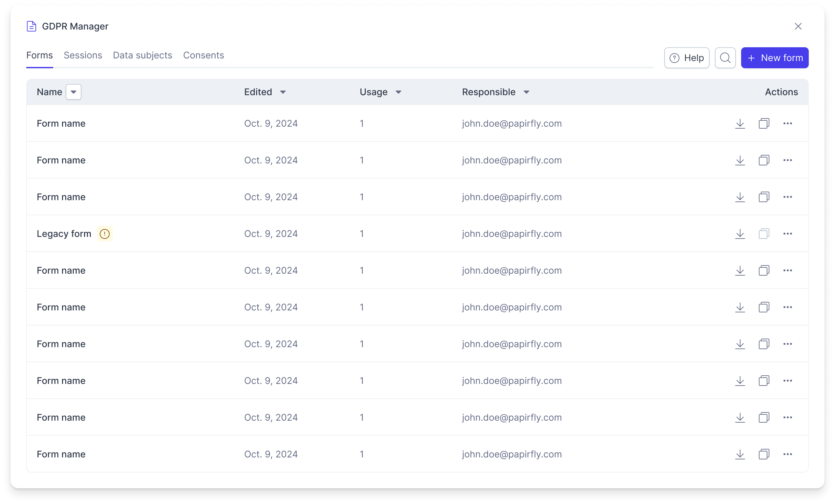Switch to the Forms tab
This screenshot has width=835, height=504.
click(x=40, y=55)
